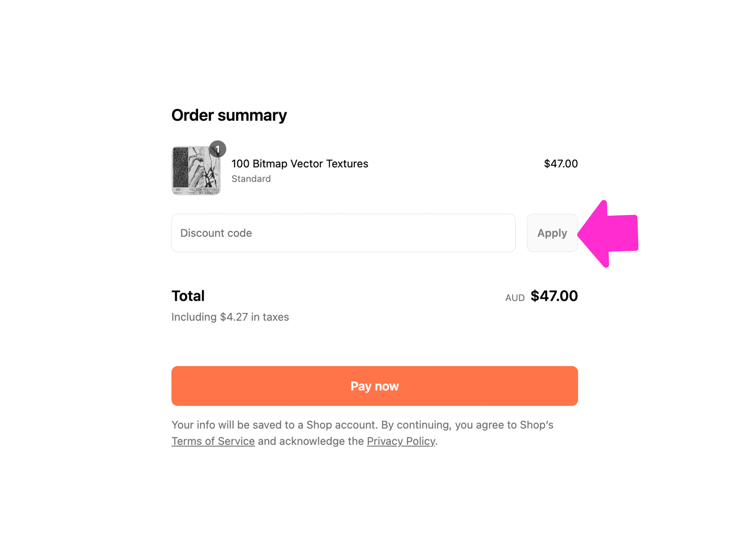Click the quantity badge on the product image

(x=217, y=149)
